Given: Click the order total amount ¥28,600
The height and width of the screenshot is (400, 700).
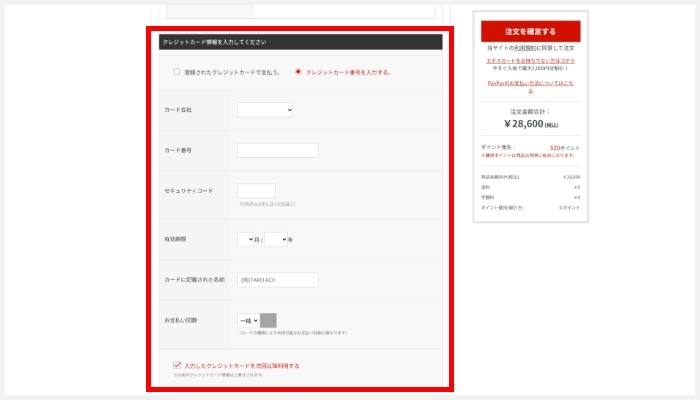Looking at the screenshot, I should tap(530, 123).
